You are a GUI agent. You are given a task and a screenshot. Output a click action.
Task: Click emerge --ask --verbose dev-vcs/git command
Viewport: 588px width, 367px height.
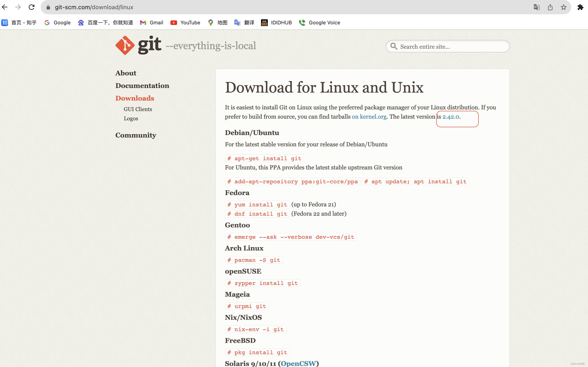point(291,237)
